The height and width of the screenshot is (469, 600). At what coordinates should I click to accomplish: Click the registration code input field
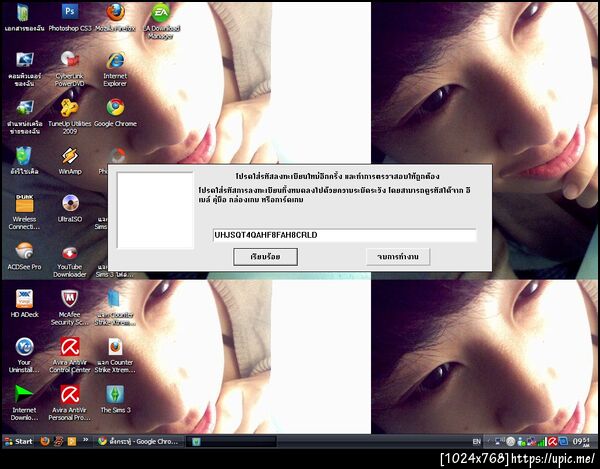344,235
